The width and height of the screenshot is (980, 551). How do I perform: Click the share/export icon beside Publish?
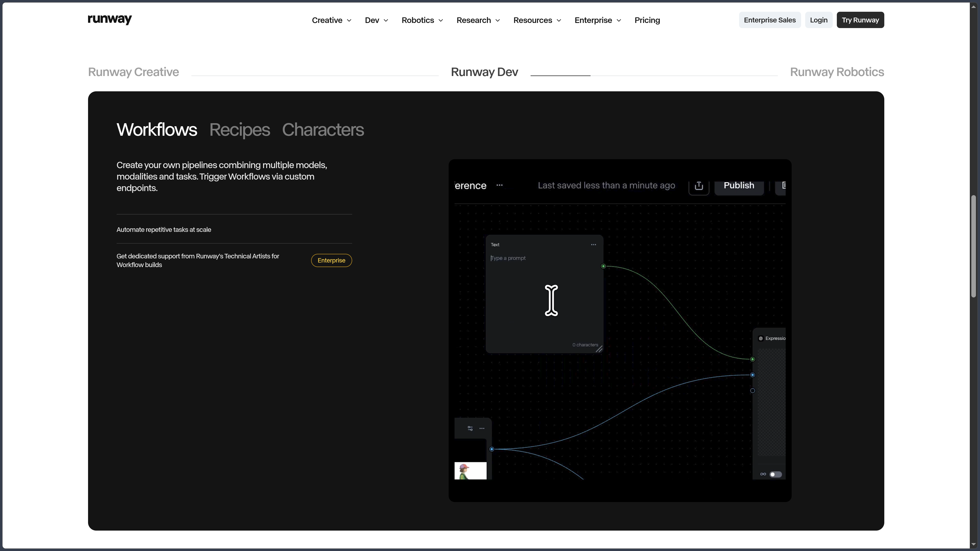click(x=699, y=186)
